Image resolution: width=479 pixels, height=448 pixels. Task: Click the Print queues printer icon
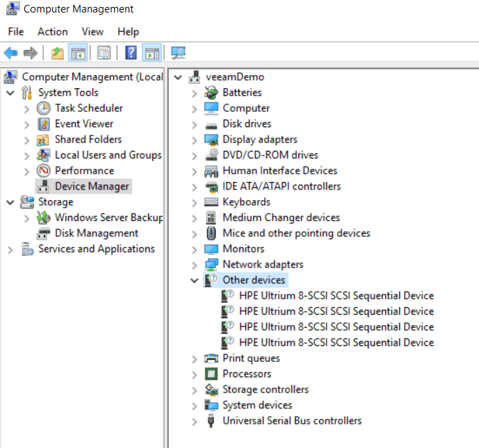pos(211,358)
